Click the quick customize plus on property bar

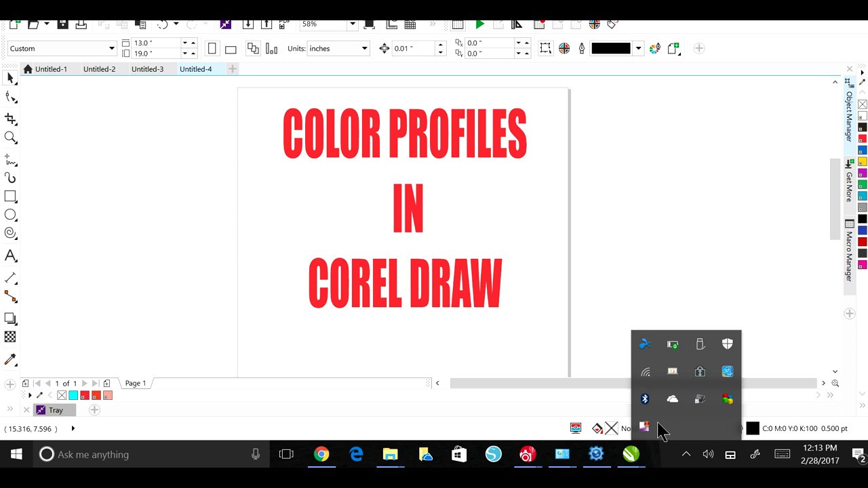click(x=699, y=49)
